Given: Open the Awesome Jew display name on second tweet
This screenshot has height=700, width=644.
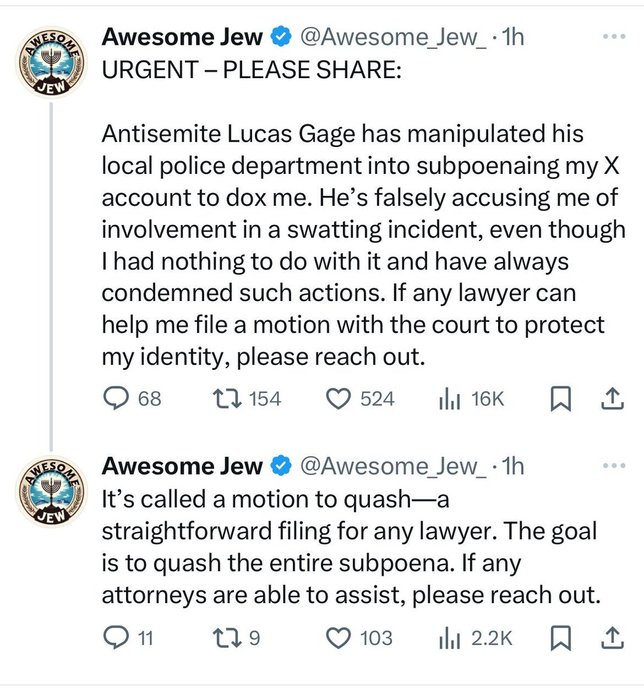Looking at the screenshot, I should pyautogui.click(x=182, y=466).
